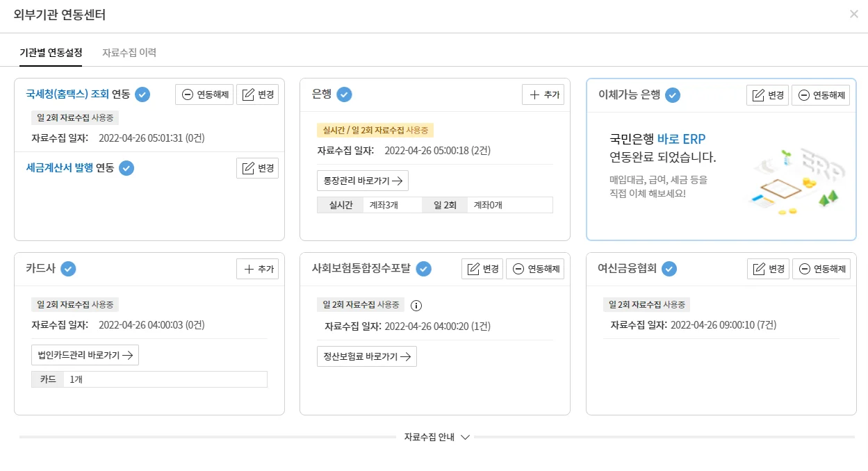The height and width of the screenshot is (471, 868).
Task: Click check badge beside 세금계산서 발행 연동
Action: tap(126, 167)
